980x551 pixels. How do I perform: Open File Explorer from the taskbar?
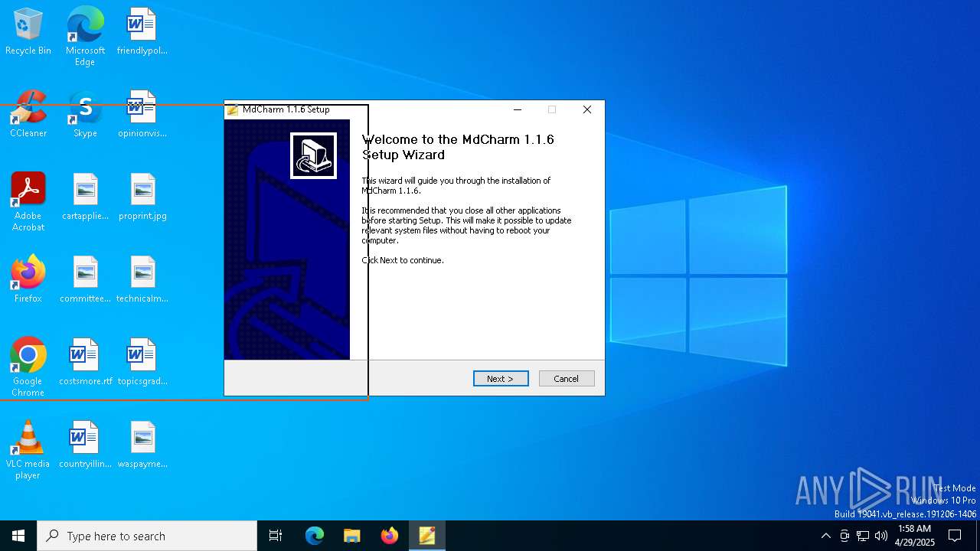(x=351, y=536)
